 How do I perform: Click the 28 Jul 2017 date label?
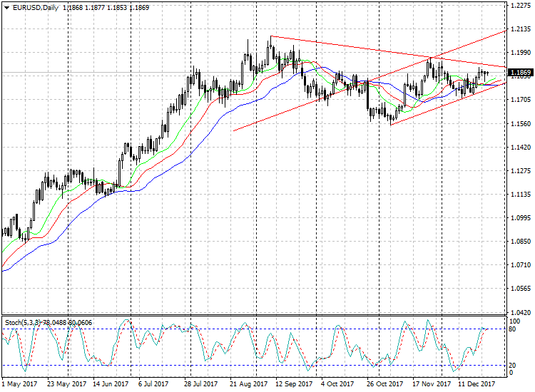click(200, 384)
